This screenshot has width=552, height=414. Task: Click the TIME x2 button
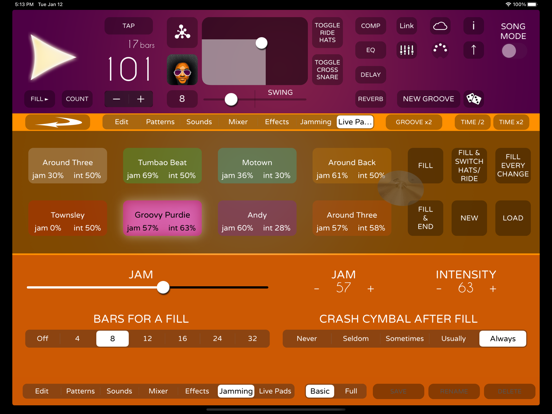click(x=511, y=122)
